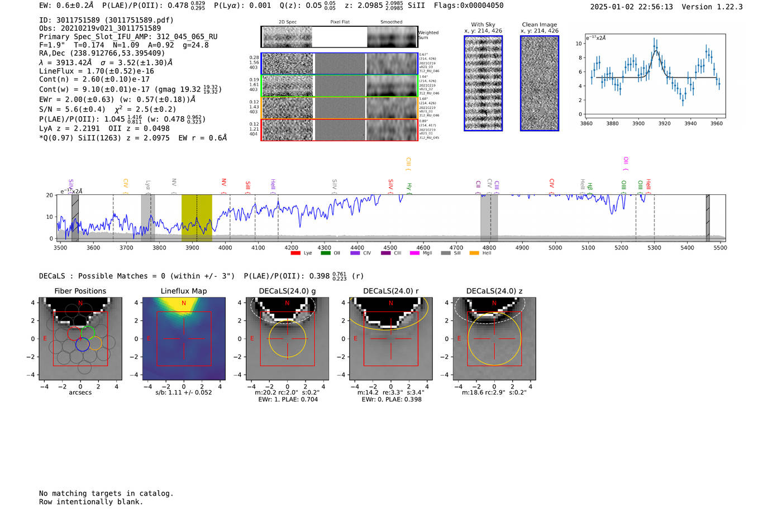Select the blue fiber circle in Fiber Positions
782x532 pixels.
82,344
